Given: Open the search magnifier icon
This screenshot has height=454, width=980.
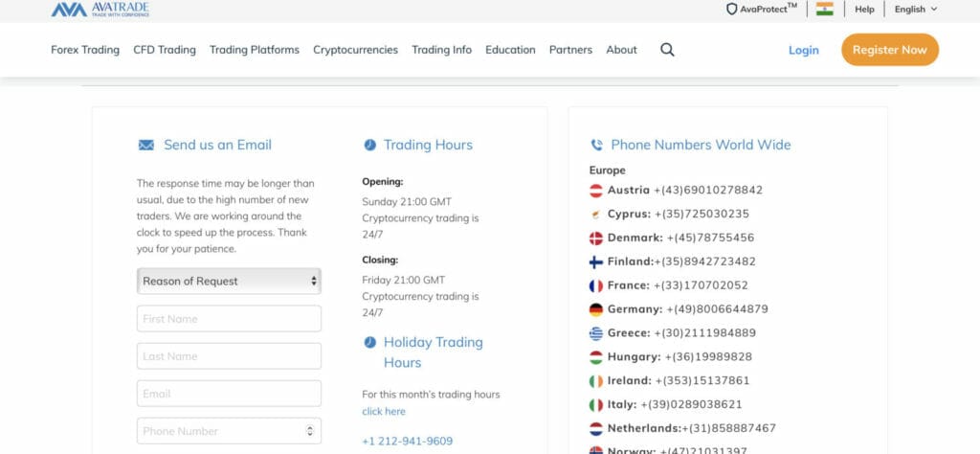Looking at the screenshot, I should coord(667,50).
